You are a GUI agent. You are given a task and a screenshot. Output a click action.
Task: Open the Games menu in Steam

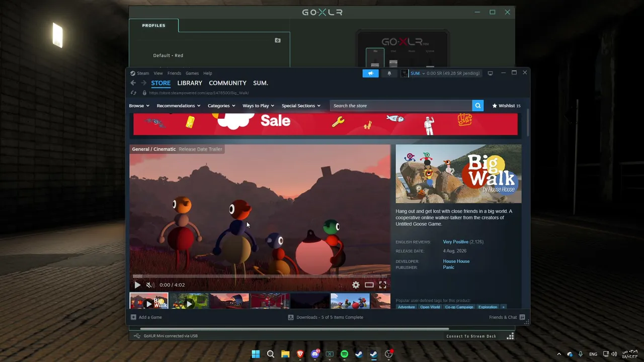192,73
